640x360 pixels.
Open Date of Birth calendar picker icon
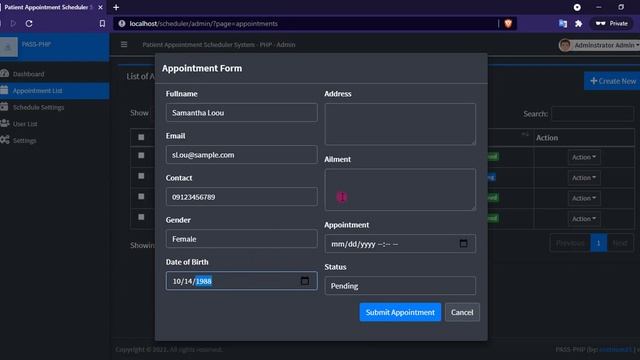[304, 281]
